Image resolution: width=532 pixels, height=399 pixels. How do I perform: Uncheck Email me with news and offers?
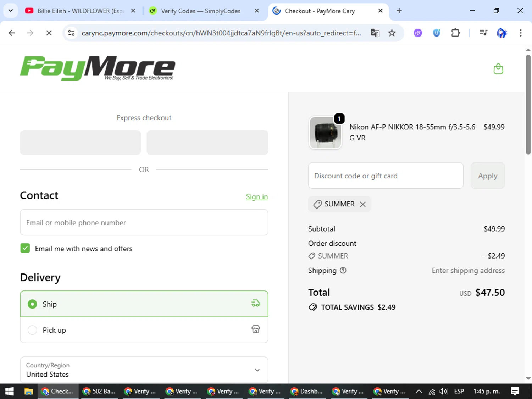click(x=25, y=248)
